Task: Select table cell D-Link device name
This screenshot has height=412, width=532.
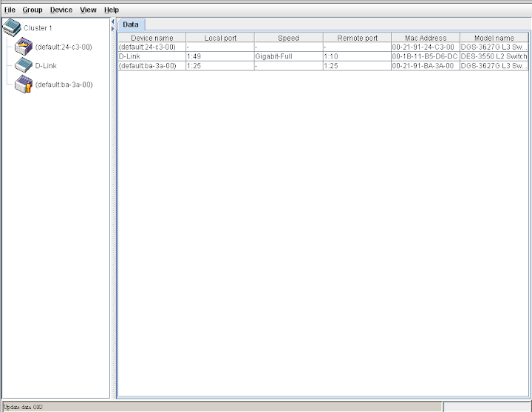Action: pos(152,56)
